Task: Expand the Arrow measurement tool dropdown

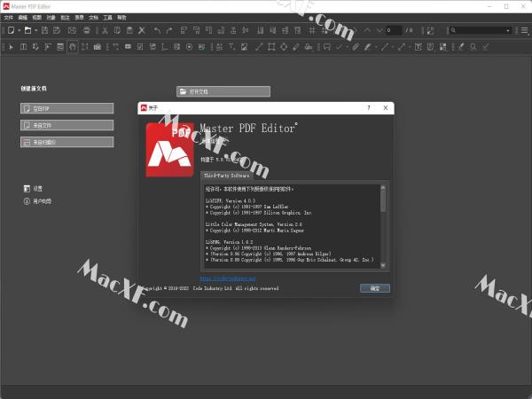Action: coord(410,47)
